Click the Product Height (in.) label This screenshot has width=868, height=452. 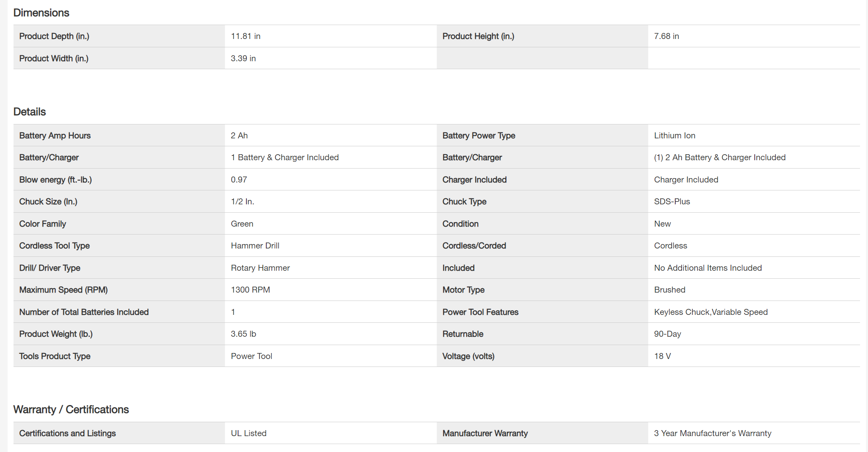click(478, 36)
